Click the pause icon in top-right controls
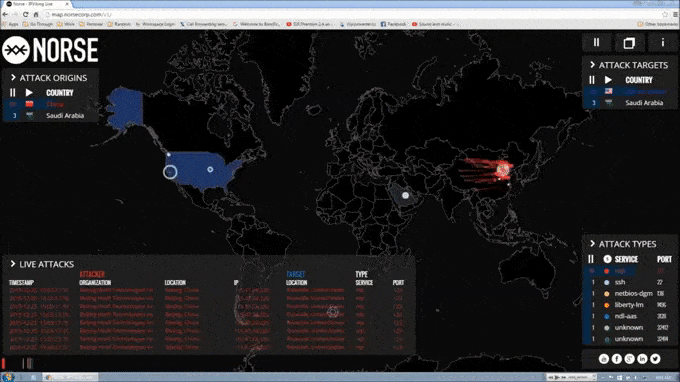 tap(596, 42)
